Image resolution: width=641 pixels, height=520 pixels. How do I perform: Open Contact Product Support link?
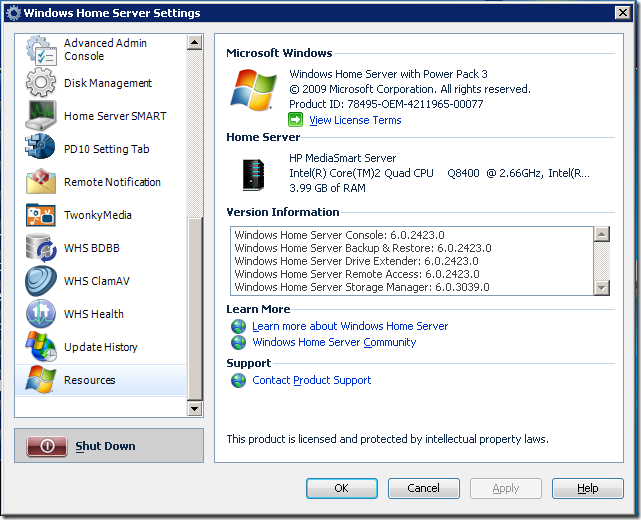[x=312, y=380]
